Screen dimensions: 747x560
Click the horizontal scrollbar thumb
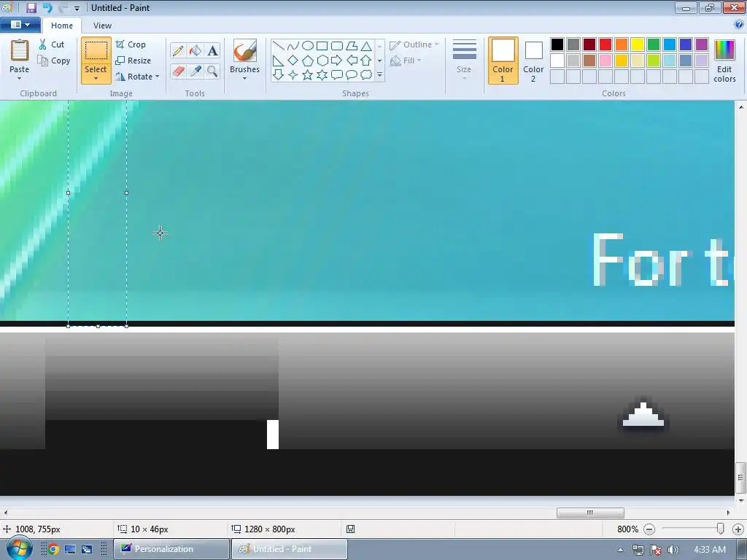pyautogui.click(x=590, y=513)
